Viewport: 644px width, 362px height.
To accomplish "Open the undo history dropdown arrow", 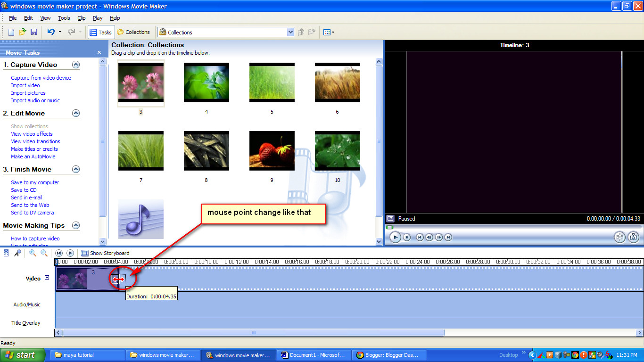I will click(60, 32).
